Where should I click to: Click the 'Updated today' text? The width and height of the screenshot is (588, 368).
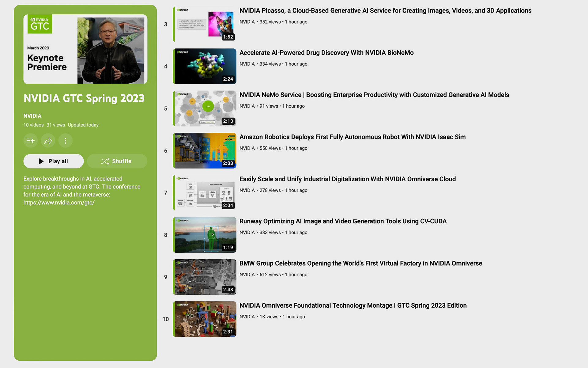(x=83, y=125)
